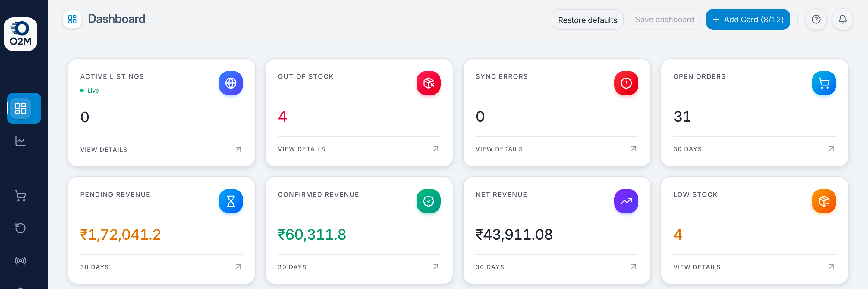Click the Out of Stock card title
Screen dimensions: 868x289
click(x=306, y=77)
